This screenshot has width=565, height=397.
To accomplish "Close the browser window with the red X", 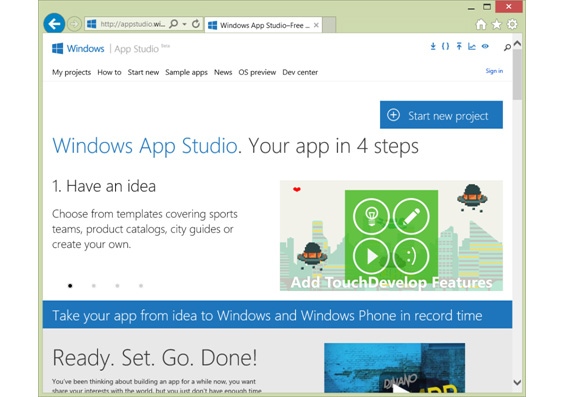I will pyautogui.click(x=509, y=6).
